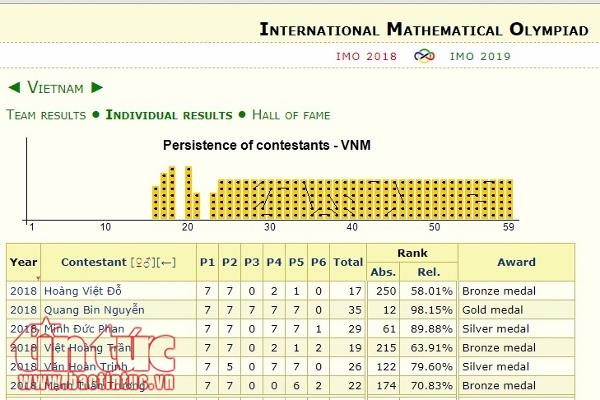The image size is (600, 400).
Task: Toggle gender symbols in Contestant header
Action: pyautogui.click(x=143, y=262)
